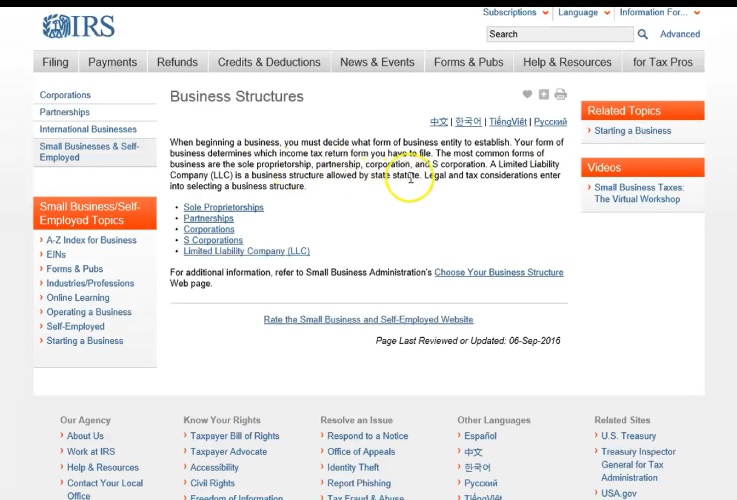Open the Credits & Deductions menu
The width and height of the screenshot is (737, 500).
pos(269,62)
